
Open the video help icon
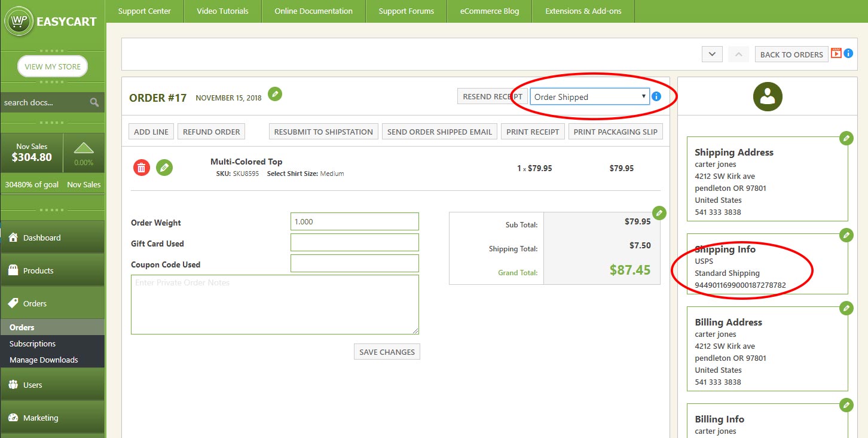click(x=836, y=53)
